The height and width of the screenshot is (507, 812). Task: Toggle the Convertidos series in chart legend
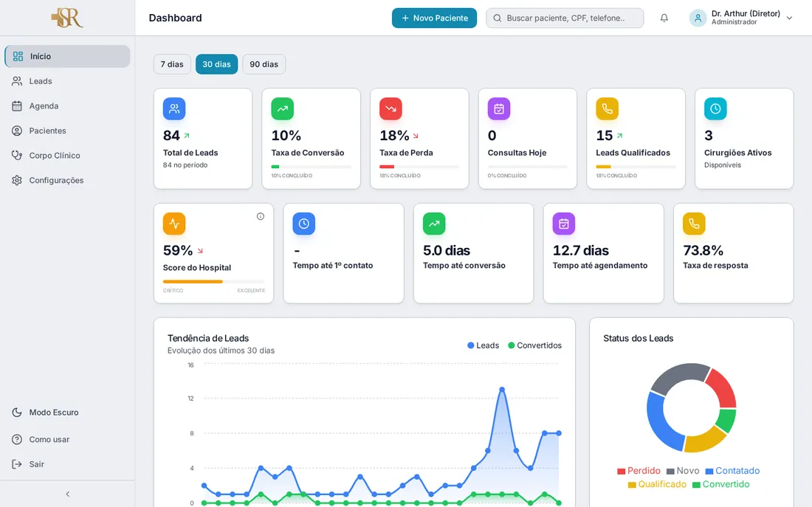[534, 345]
